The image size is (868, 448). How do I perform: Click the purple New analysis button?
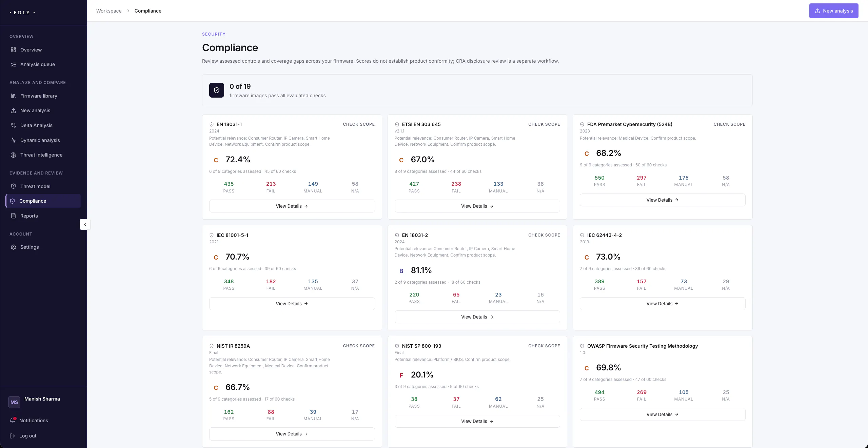tap(834, 11)
